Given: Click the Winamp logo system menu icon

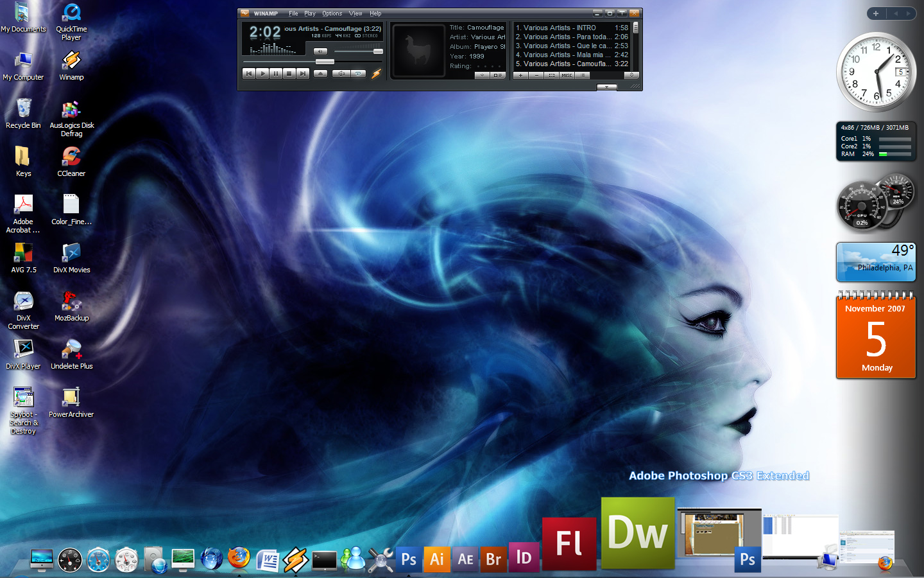Looking at the screenshot, I should point(245,13).
